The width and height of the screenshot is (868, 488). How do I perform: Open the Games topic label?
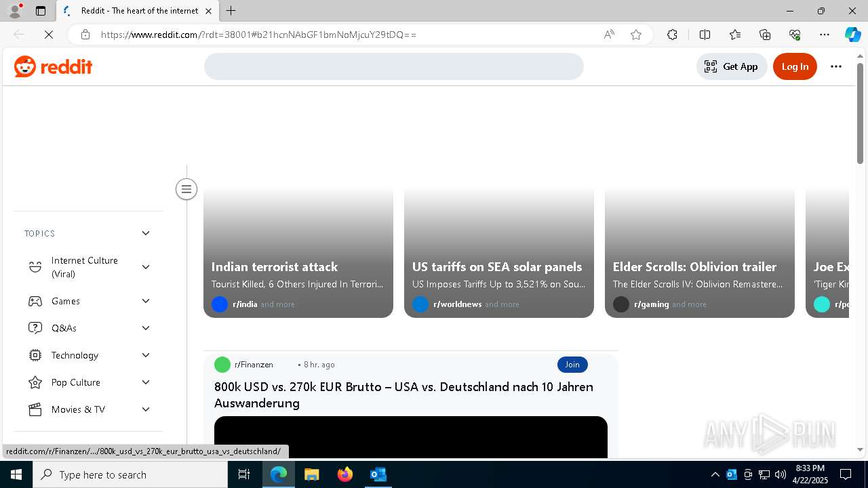(66, 301)
